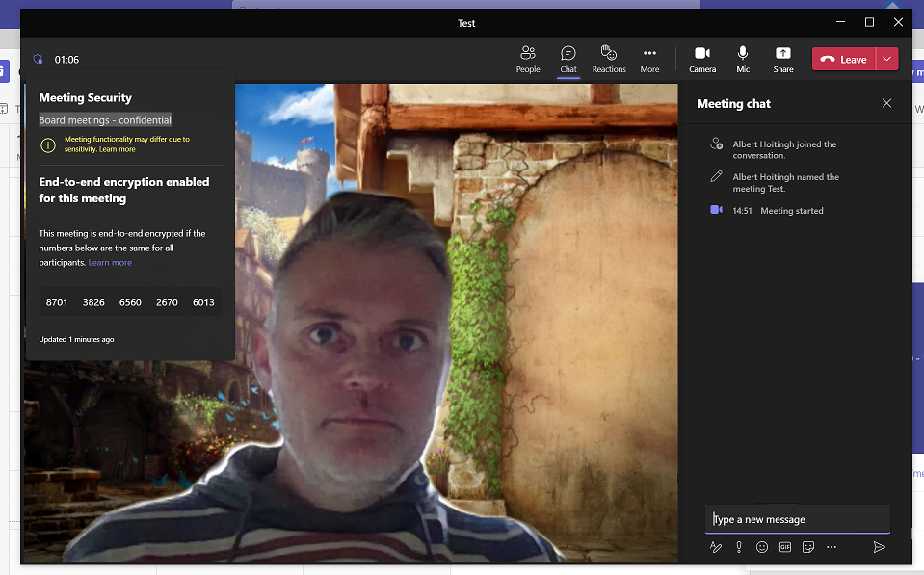
Task: Click the Type a new message field
Action: (797, 519)
